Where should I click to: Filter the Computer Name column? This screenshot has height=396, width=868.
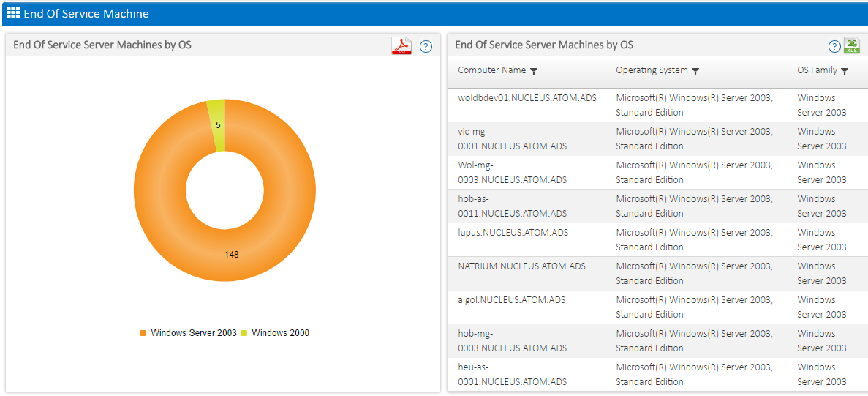(x=534, y=72)
